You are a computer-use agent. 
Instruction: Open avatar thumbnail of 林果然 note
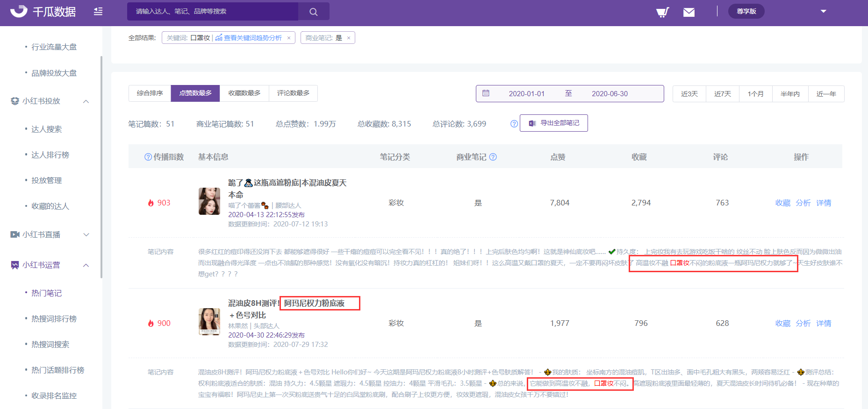tap(209, 322)
